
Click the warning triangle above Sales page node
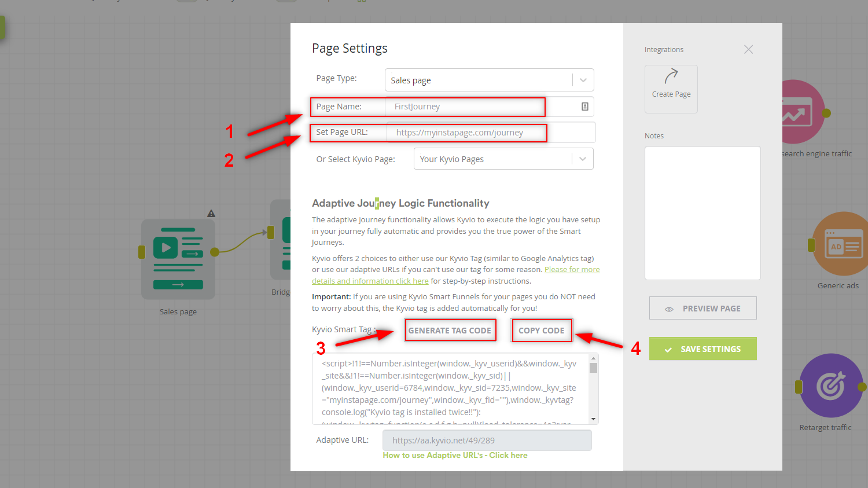(211, 213)
